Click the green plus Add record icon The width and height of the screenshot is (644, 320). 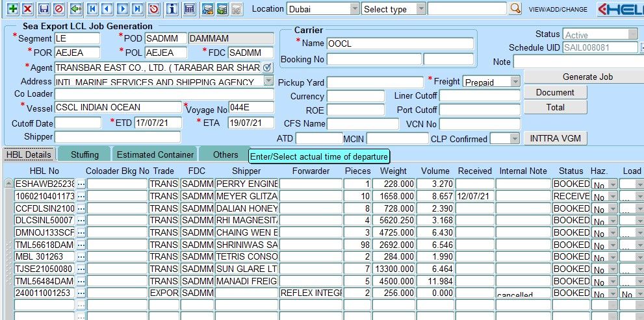(13, 8)
